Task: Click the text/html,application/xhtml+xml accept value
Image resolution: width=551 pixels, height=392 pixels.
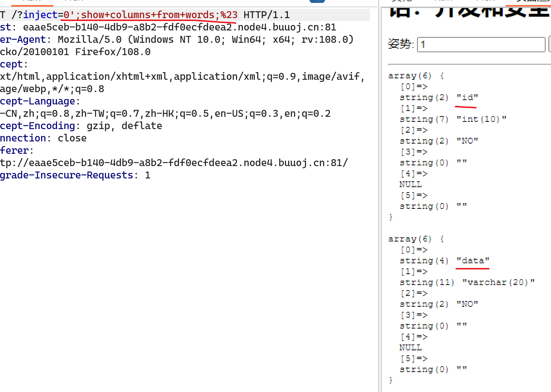Action: (x=183, y=77)
